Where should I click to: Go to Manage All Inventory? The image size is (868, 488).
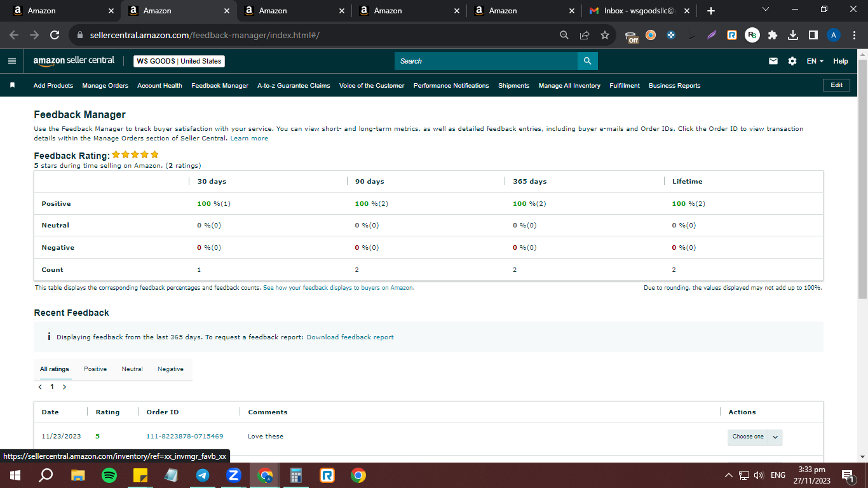coord(569,85)
